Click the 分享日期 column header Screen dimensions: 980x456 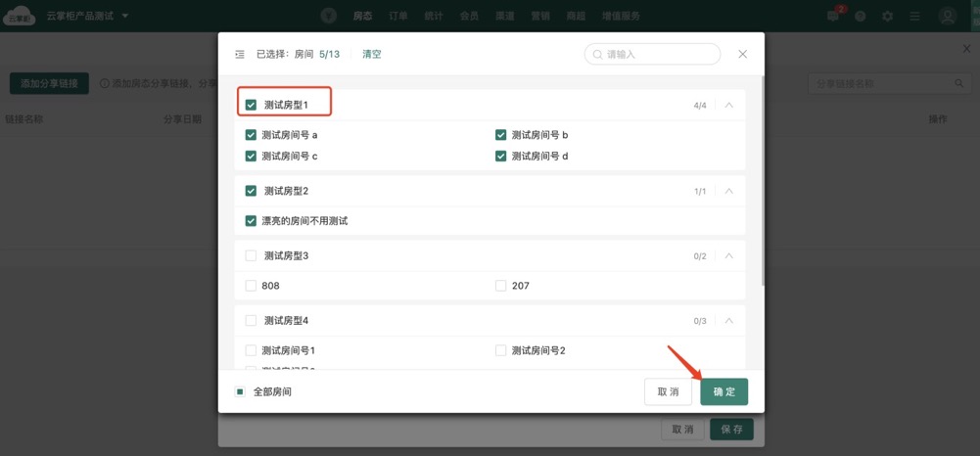(x=182, y=119)
